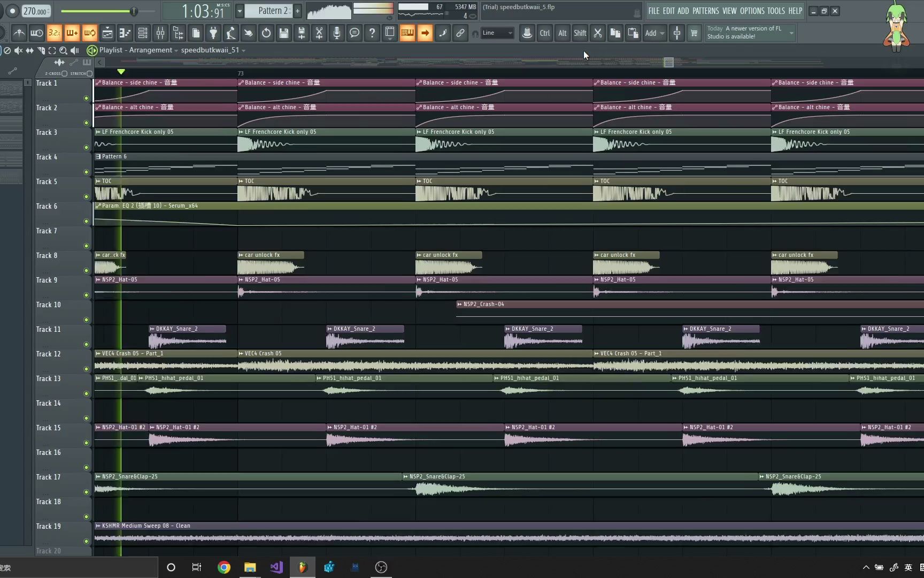Viewport: 924px width, 578px height.
Task: Enable the wait-for-input-to-start icon
Action: pyautogui.click(x=36, y=33)
